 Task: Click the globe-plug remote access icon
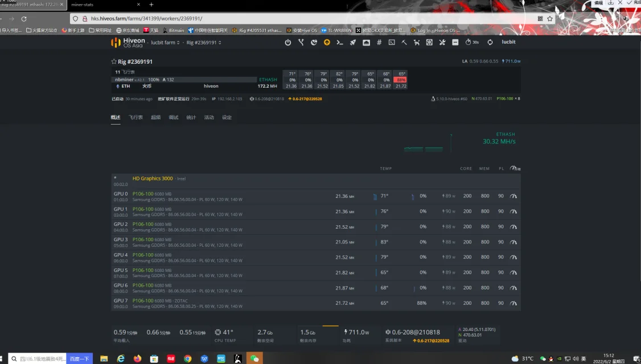pyautogui.click(x=314, y=43)
